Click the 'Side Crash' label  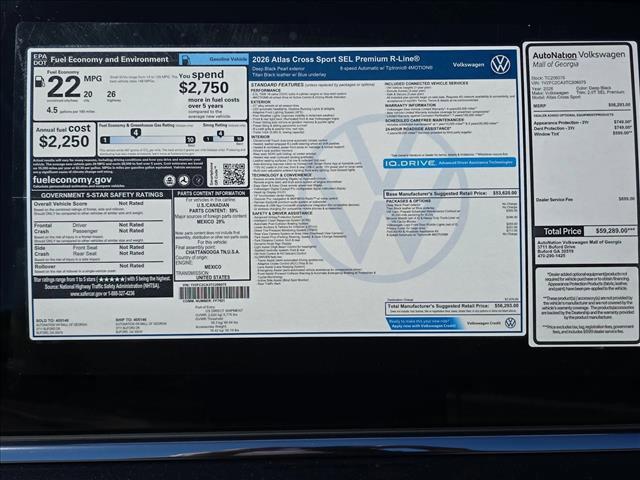click(42, 251)
